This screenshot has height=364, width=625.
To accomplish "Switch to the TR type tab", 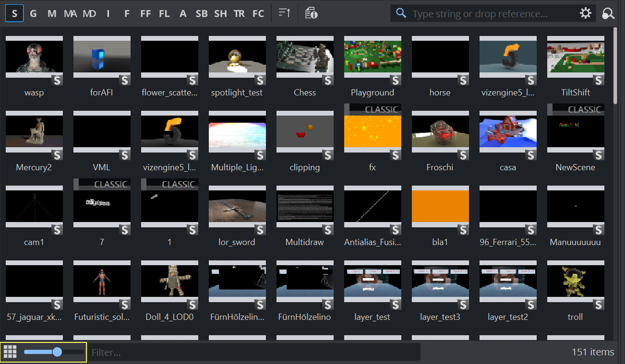I will click(x=239, y=13).
